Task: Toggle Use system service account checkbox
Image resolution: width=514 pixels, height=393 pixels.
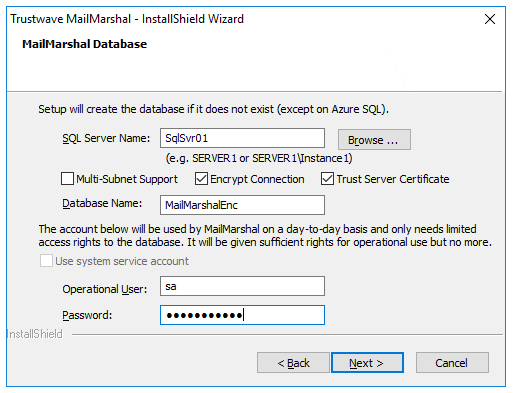Action: 46,261
